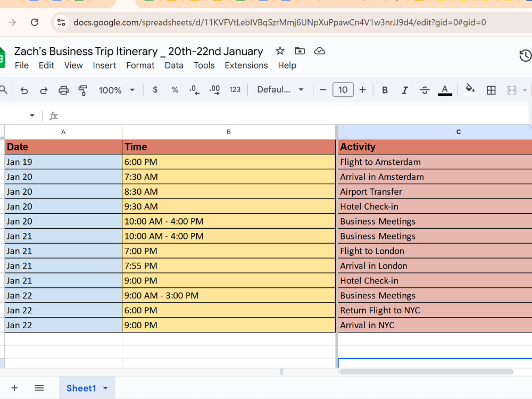
Task: Select cell '9:00 AM - 3:00 PM'
Action: point(229,295)
